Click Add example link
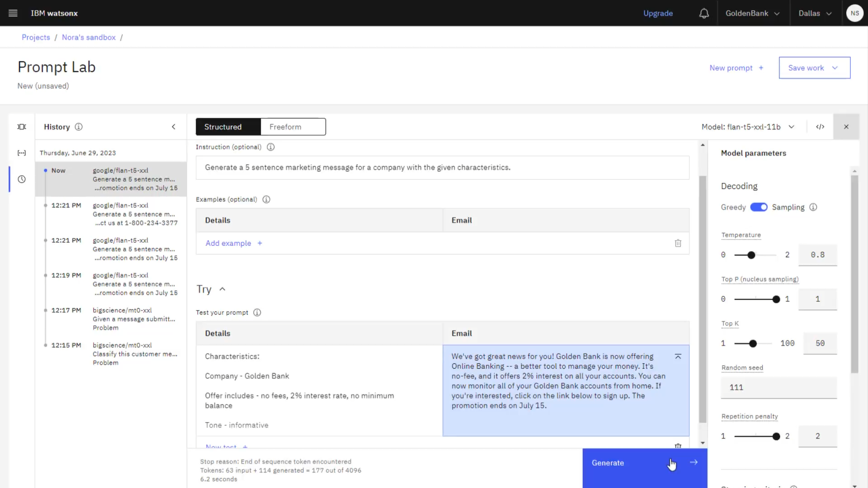Screen dimensions: 868x488 click(234, 243)
